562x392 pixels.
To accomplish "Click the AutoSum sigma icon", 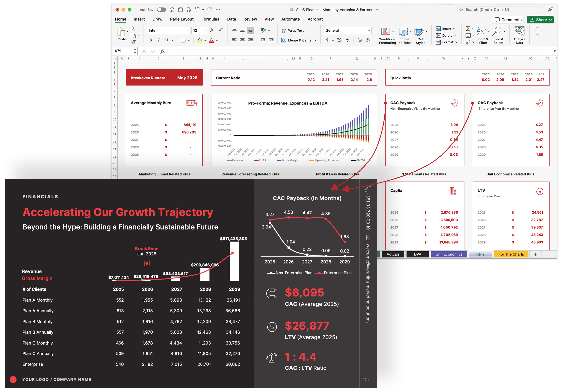I will click(468, 28).
